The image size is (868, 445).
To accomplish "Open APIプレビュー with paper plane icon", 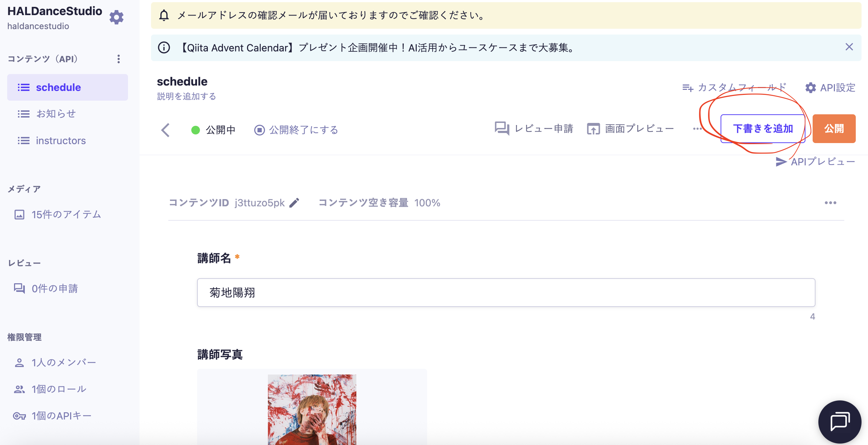I will pyautogui.click(x=815, y=162).
